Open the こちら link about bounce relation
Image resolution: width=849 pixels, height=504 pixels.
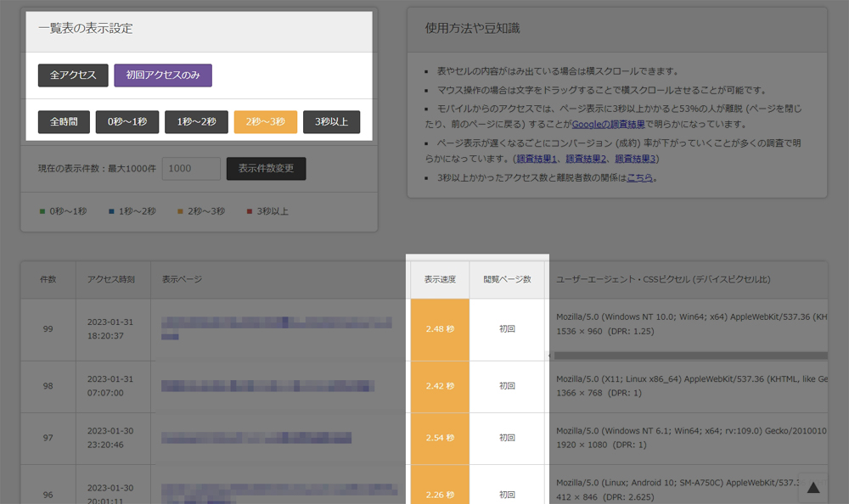coord(639,177)
